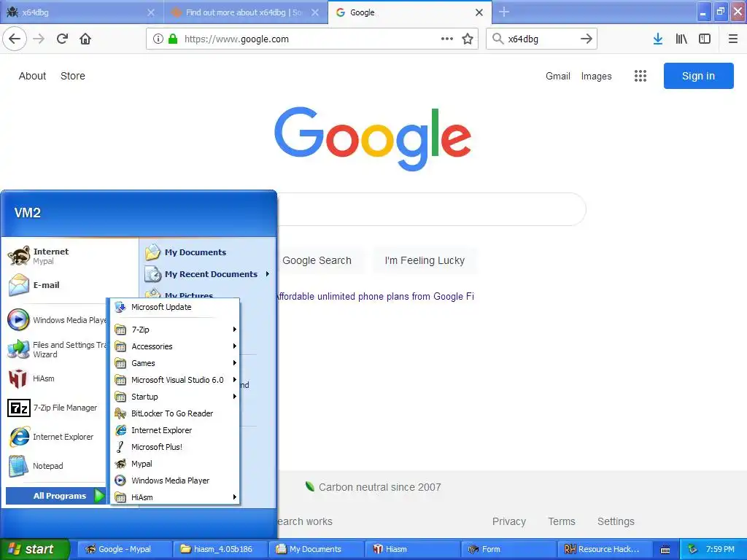Screen dimensions: 747x560
Task: Open Windows Media Player in All Programs list
Action: [175, 481]
